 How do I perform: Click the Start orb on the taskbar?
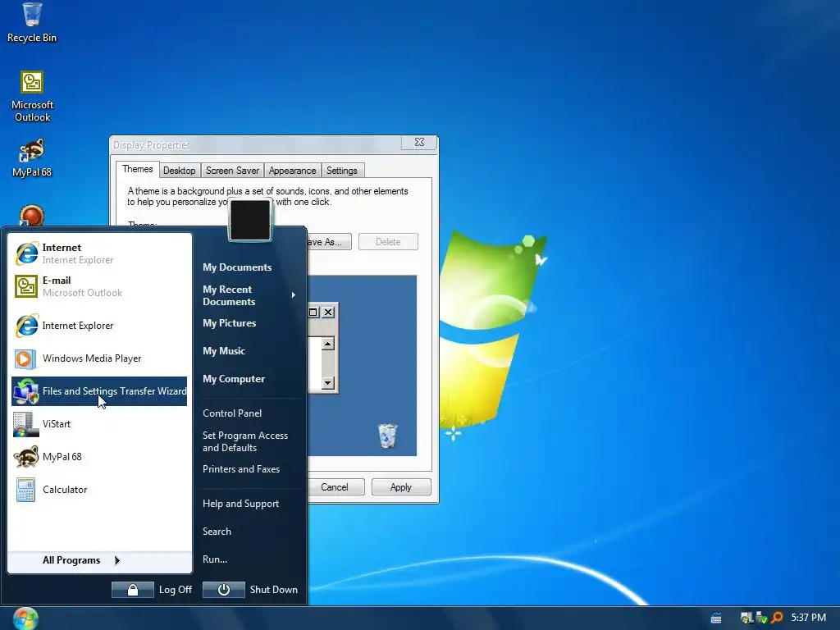(25, 619)
